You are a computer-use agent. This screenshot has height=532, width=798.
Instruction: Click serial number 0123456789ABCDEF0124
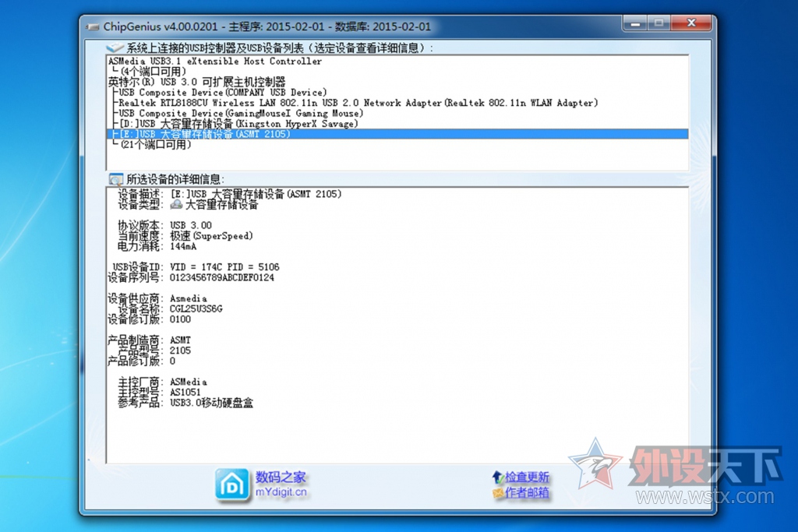tap(222, 278)
